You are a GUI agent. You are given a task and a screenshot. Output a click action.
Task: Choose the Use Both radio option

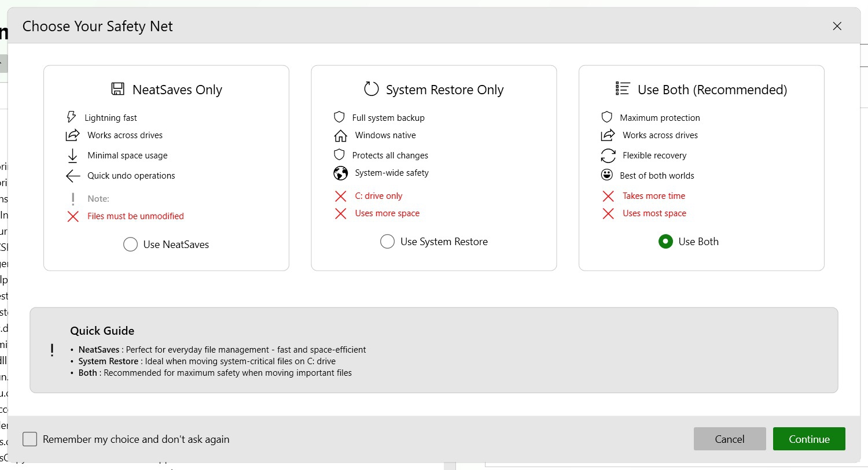point(665,242)
